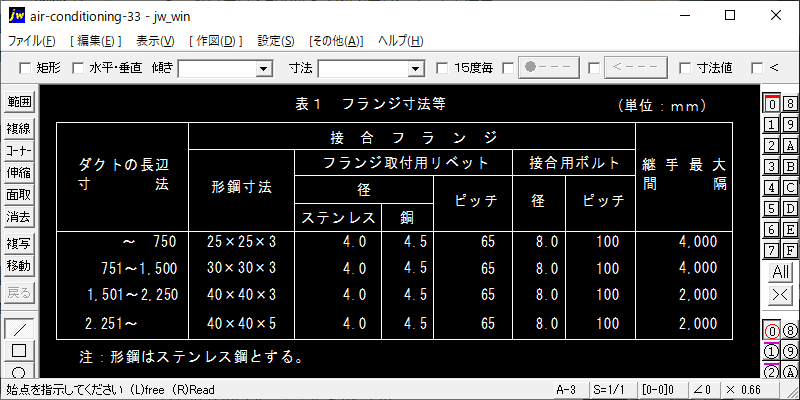
Task: Click the ∠0 axis angle status button
Action: click(x=703, y=390)
